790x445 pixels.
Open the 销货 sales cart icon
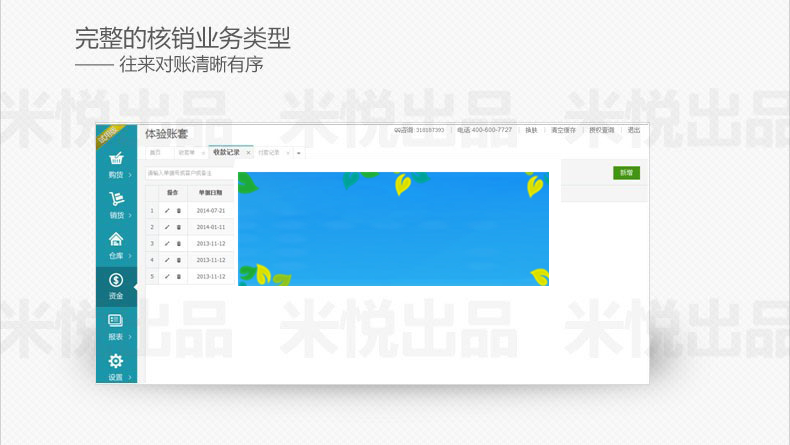pos(116,199)
